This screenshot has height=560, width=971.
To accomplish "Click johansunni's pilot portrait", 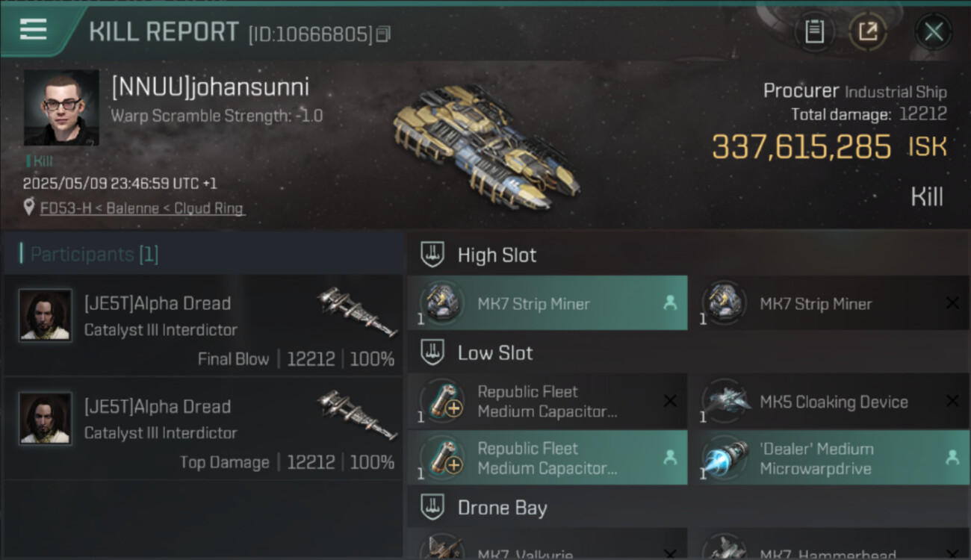I will [61, 108].
